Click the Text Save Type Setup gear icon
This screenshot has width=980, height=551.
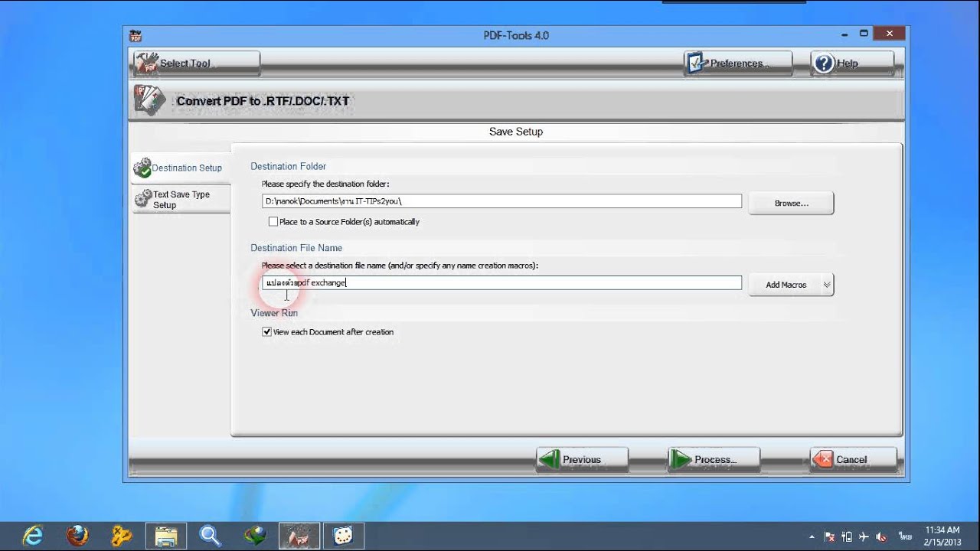[142, 199]
